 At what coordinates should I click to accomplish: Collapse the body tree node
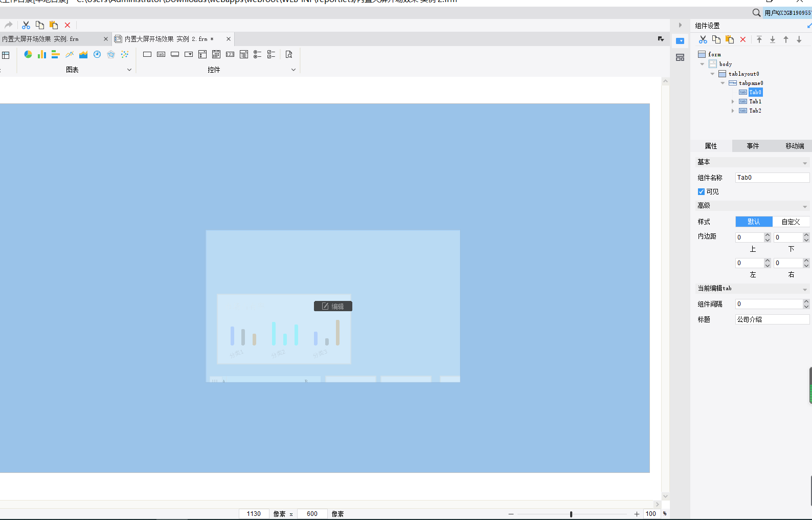pyautogui.click(x=702, y=64)
